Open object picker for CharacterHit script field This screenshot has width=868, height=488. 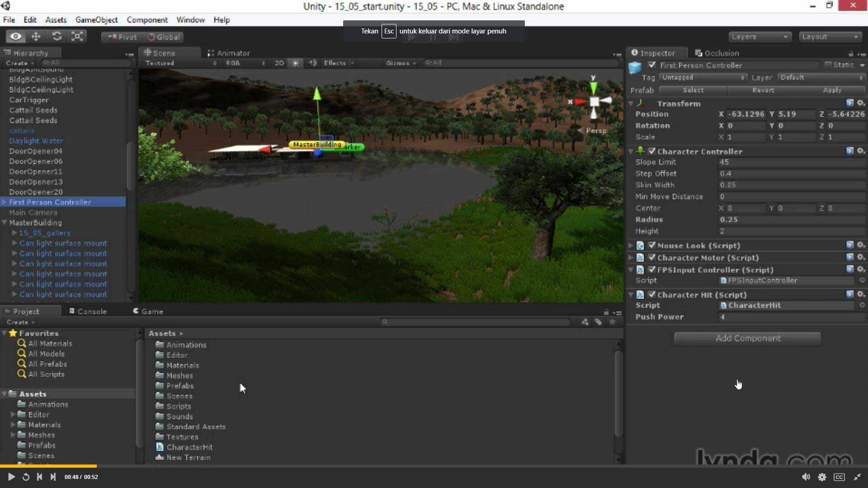click(862, 305)
